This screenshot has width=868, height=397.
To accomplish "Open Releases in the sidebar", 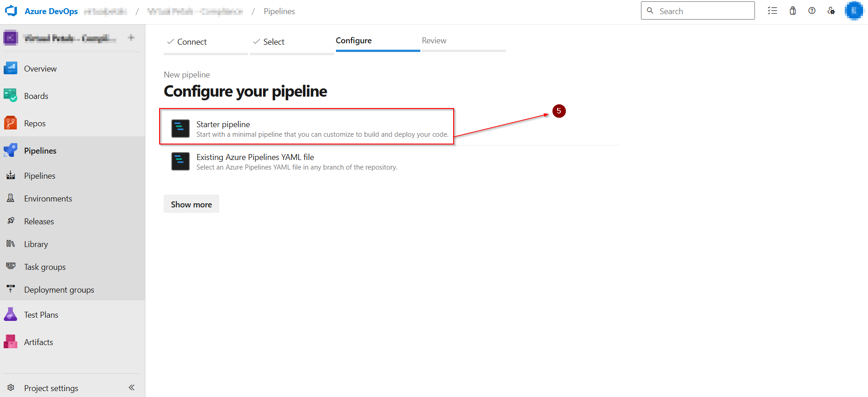I will 72,222.
